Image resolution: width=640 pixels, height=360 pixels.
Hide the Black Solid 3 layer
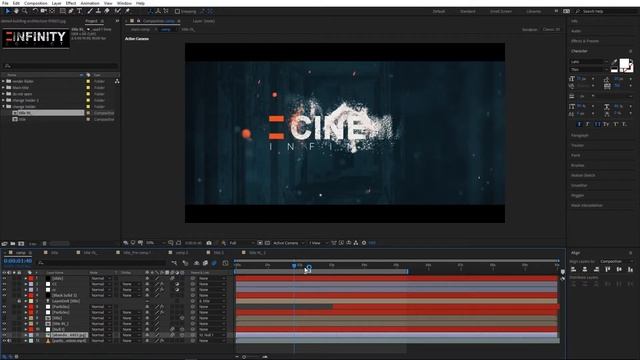point(4,295)
